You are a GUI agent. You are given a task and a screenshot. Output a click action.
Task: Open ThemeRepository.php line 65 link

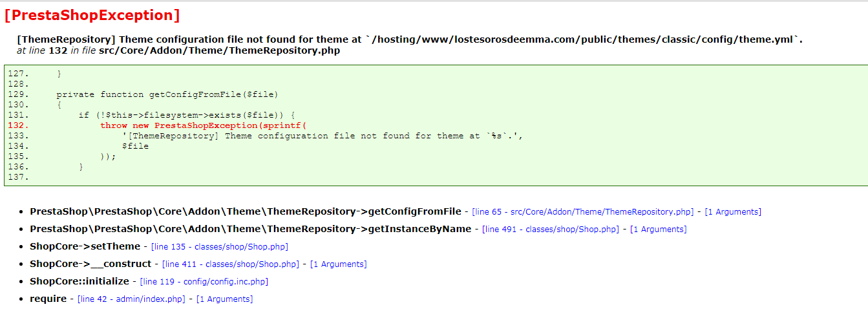[582, 211]
